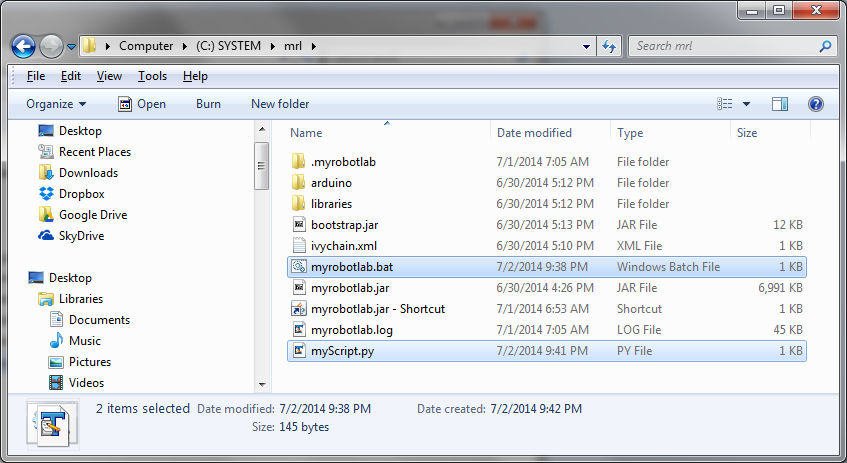
Task: Select the bootstrap.jar file icon
Action: pos(299,224)
